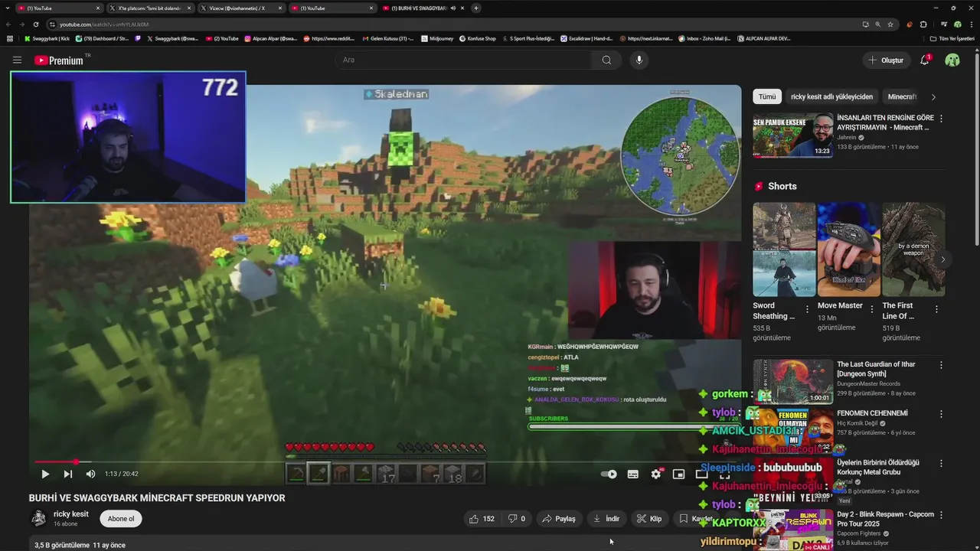Open the Move Master short thumbnail
The height and width of the screenshot is (551, 980).
(x=848, y=249)
